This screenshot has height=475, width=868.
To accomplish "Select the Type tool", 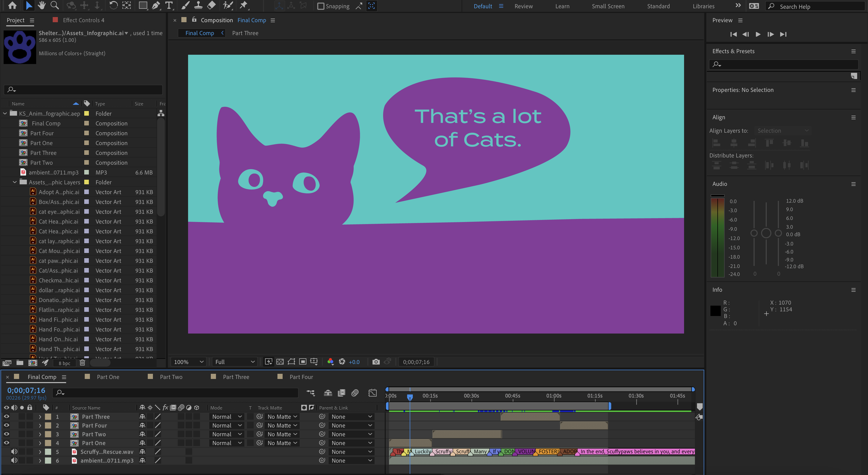I will point(169,5).
